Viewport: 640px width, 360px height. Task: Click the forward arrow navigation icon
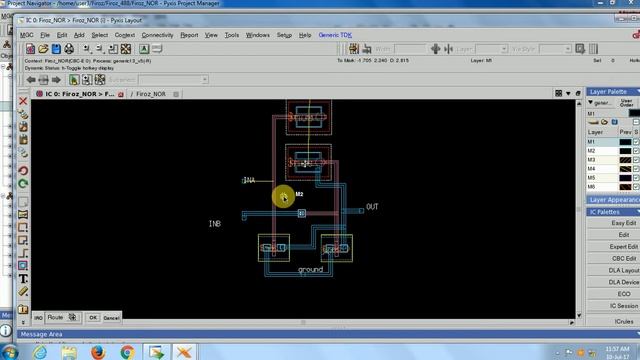(x=56, y=80)
